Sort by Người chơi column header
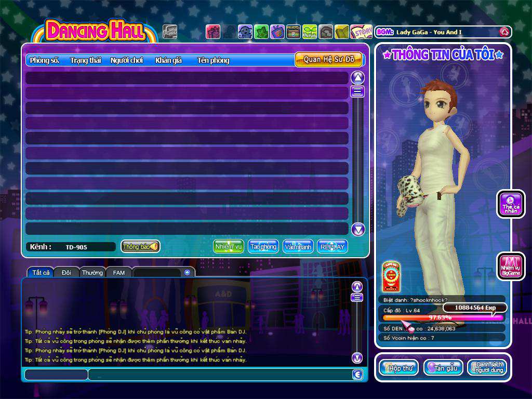Image resolution: width=532 pixels, height=399 pixels. (127, 60)
